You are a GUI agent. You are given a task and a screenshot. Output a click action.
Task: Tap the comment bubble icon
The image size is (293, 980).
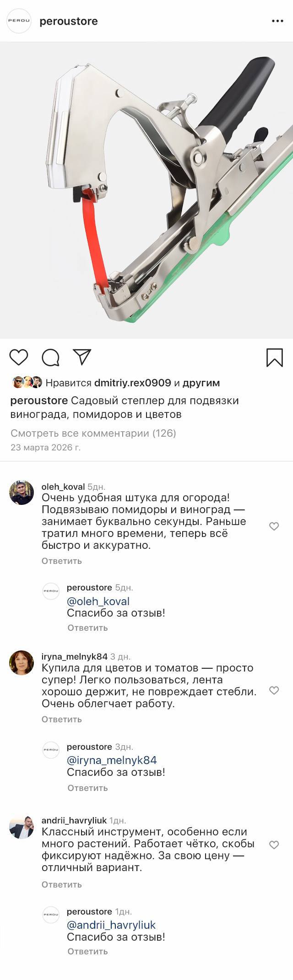click(x=50, y=357)
